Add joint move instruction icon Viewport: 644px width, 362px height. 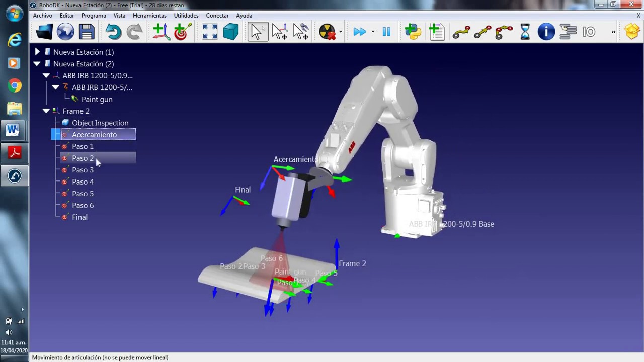tap(461, 32)
